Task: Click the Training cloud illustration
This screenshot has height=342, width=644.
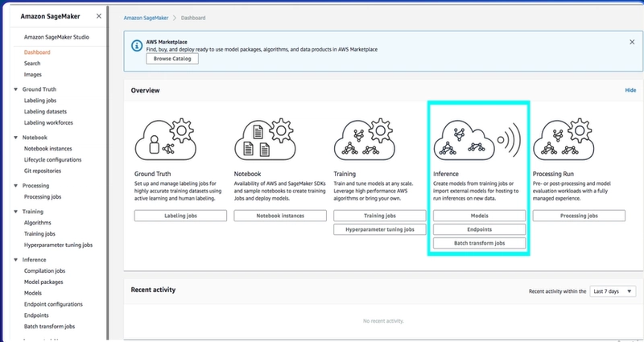Action: tap(365, 140)
